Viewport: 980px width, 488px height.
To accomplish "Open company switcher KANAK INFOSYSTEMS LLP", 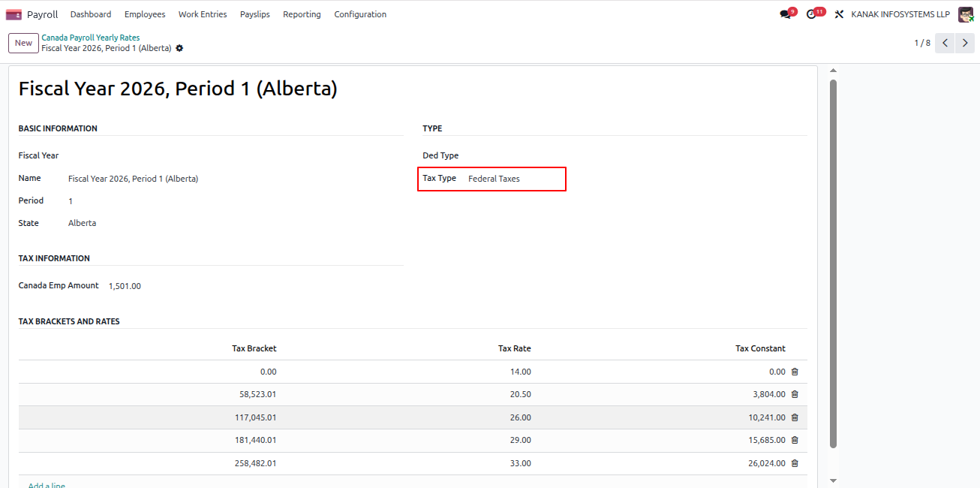I will pyautogui.click(x=900, y=14).
